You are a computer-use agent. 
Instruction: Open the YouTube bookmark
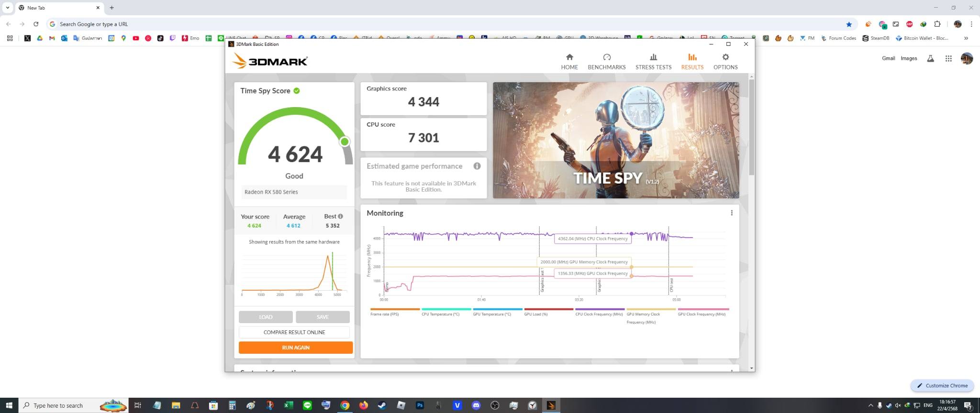136,38
